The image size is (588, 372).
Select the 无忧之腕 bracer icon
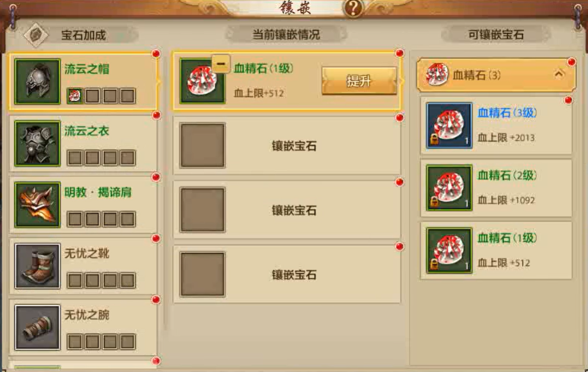(37, 327)
